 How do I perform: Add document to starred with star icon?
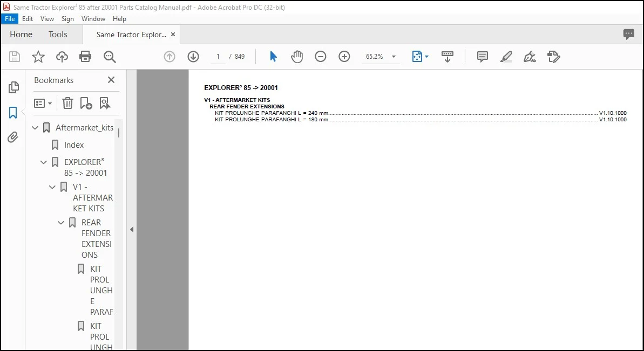click(38, 57)
